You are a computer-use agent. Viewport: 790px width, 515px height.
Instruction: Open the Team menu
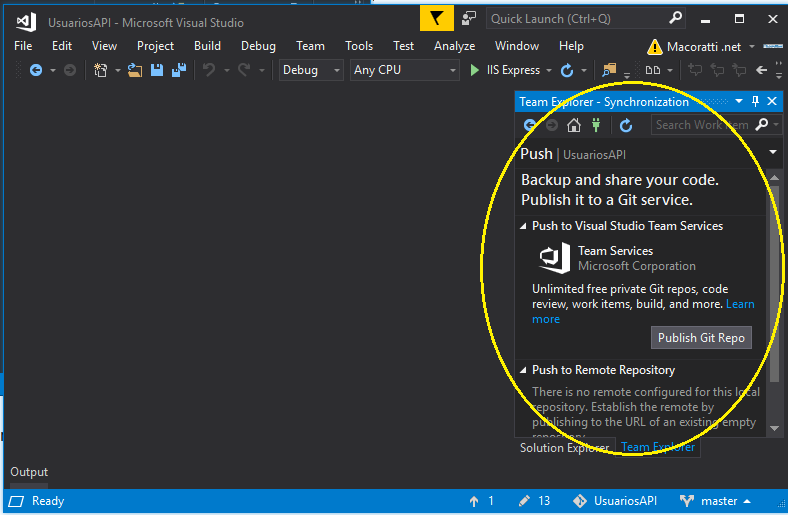coord(310,46)
